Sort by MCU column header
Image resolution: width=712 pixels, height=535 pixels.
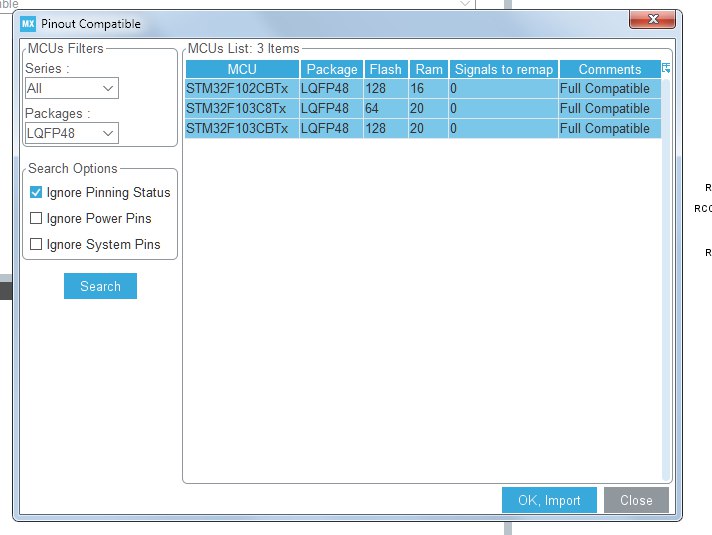pyautogui.click(x=242, y=69)
